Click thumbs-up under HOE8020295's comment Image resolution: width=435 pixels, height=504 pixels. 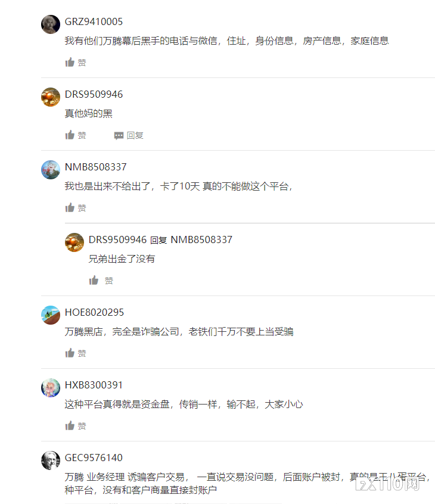pos(70,353)
